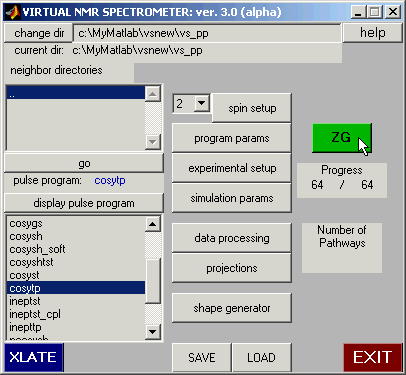406x375 pixels.
Task: Click the SAVE button
Action: tap(202, 358)
